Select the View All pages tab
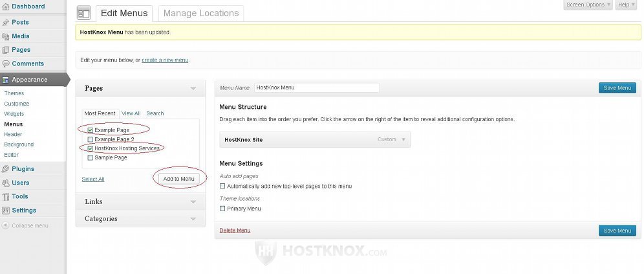 click(131, 113)
